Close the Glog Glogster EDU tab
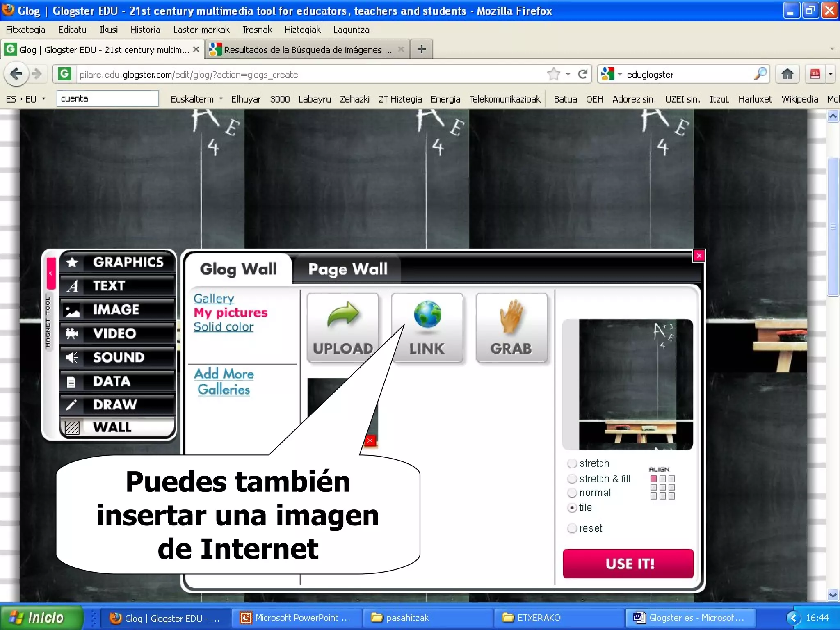Image resolution: width=840 pixels, height=630 pixels. [196, 49]
